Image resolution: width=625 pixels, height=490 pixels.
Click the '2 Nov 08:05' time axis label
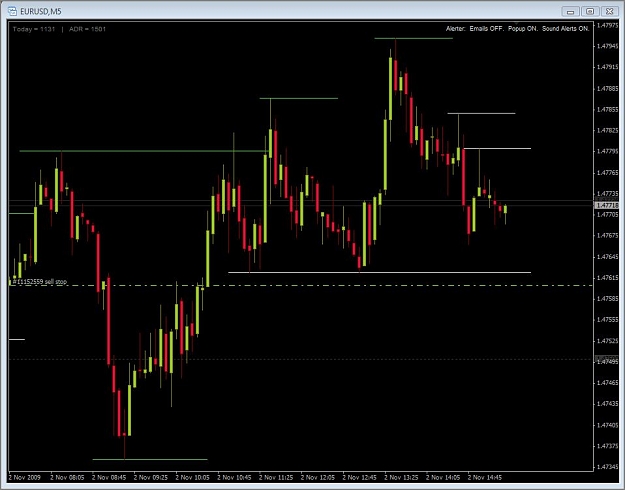pos(67,477)
